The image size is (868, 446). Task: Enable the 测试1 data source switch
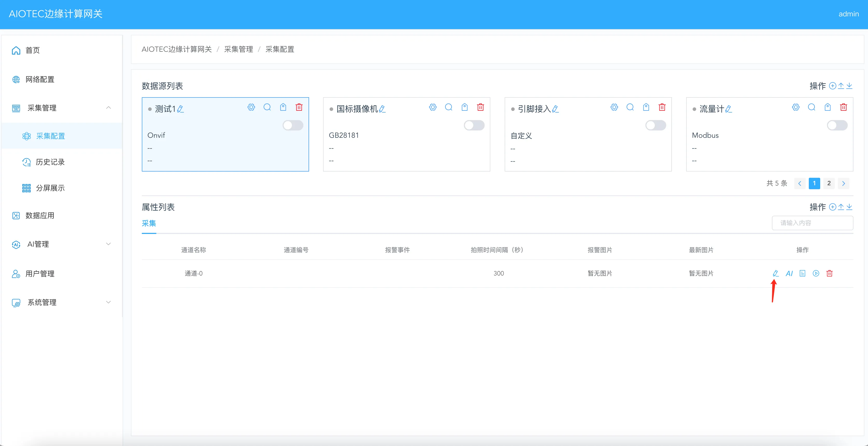(292, 126)
